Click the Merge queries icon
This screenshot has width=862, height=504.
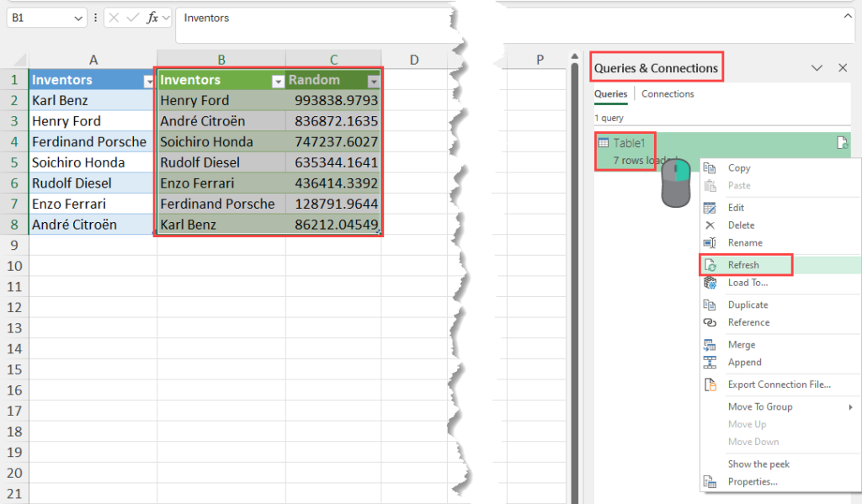coord(710,345)
